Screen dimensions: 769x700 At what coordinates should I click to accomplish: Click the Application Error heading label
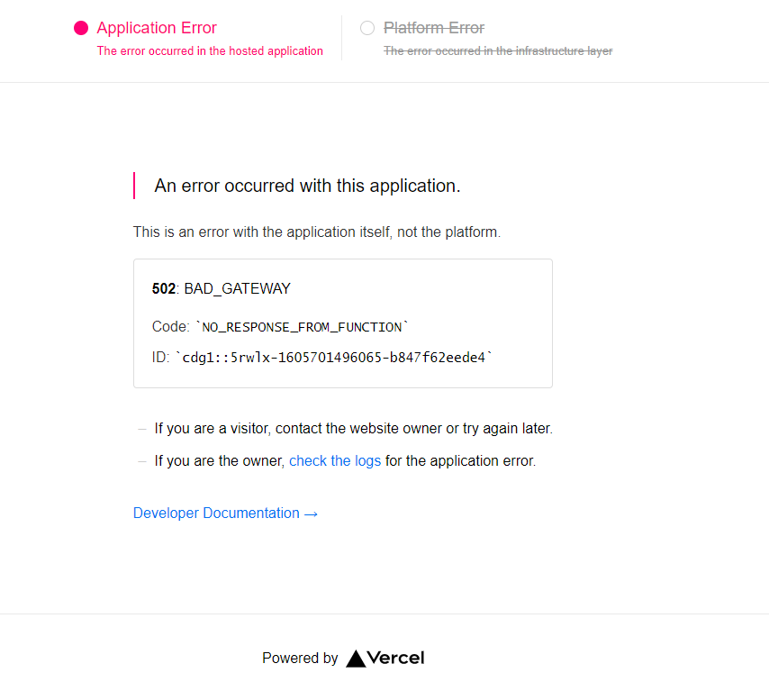point(157,28)
